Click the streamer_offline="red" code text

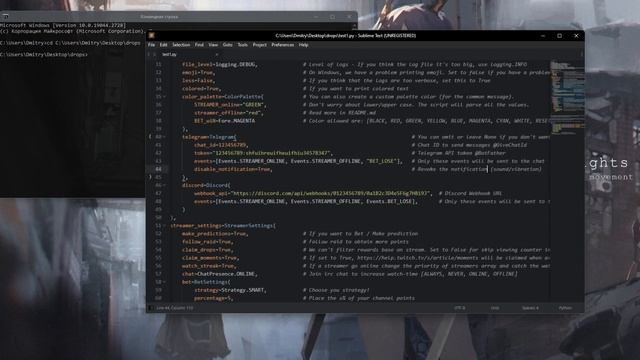[229, 113]
